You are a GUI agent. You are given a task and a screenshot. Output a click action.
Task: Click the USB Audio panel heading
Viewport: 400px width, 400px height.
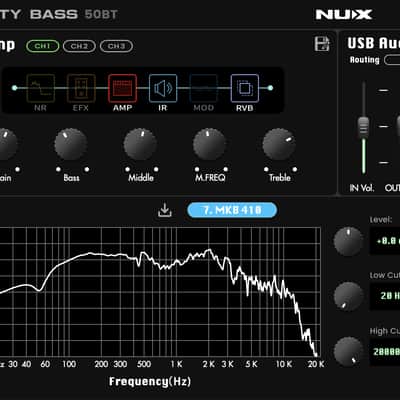[374, 43]
